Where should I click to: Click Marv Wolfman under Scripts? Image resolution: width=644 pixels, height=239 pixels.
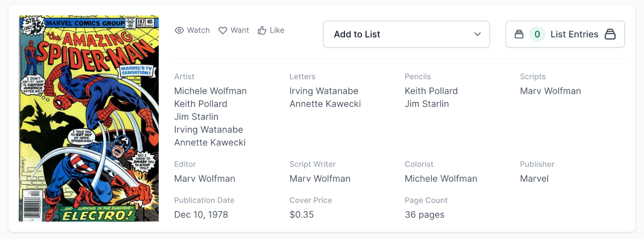pos(550,91)
